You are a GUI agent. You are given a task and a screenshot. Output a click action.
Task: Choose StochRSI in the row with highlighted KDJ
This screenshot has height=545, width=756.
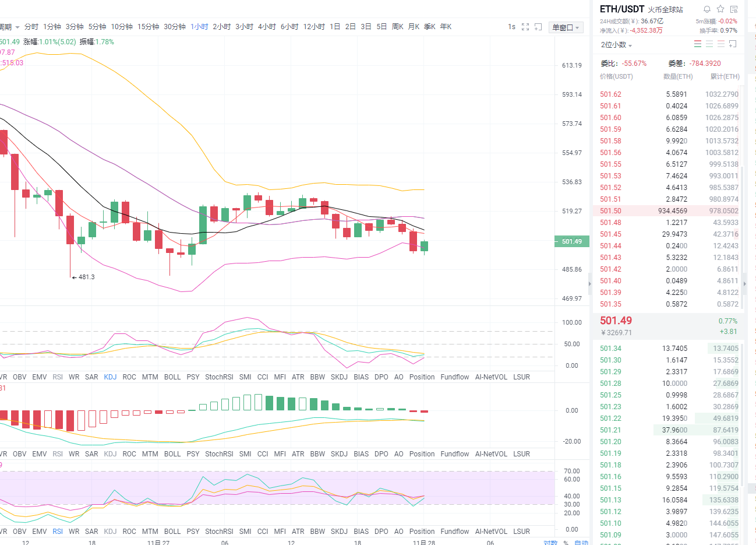pyautogui.click(x=219, y=377)
